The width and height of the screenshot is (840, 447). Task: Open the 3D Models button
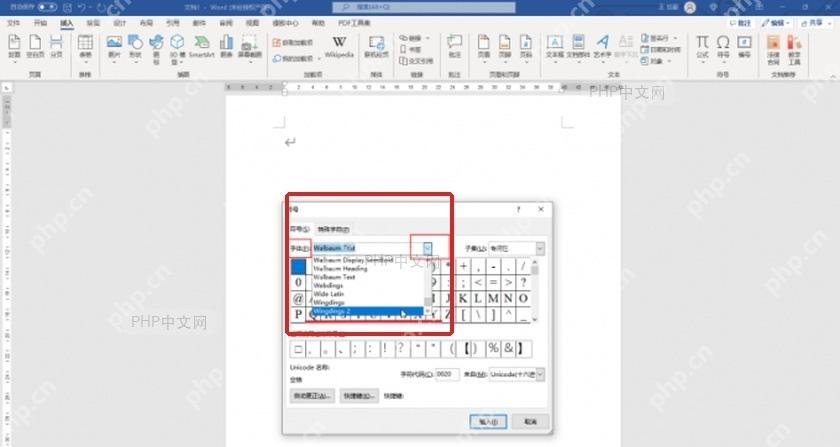177,48
